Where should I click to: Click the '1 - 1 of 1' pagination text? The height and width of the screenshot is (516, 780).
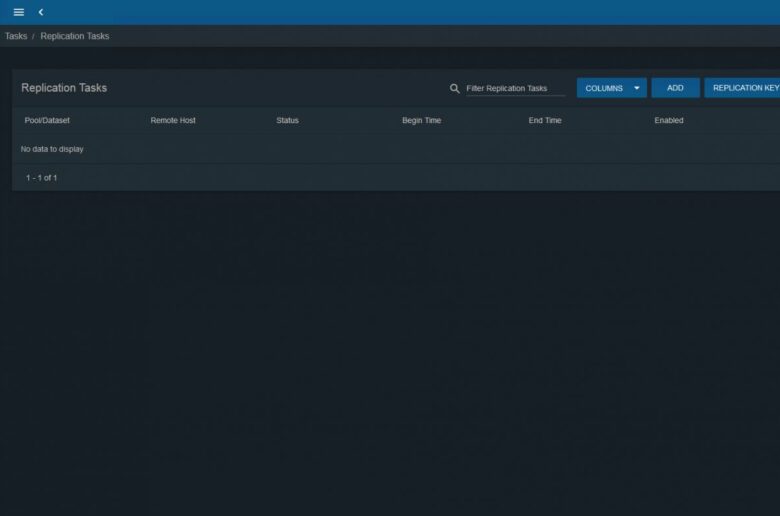41,178
